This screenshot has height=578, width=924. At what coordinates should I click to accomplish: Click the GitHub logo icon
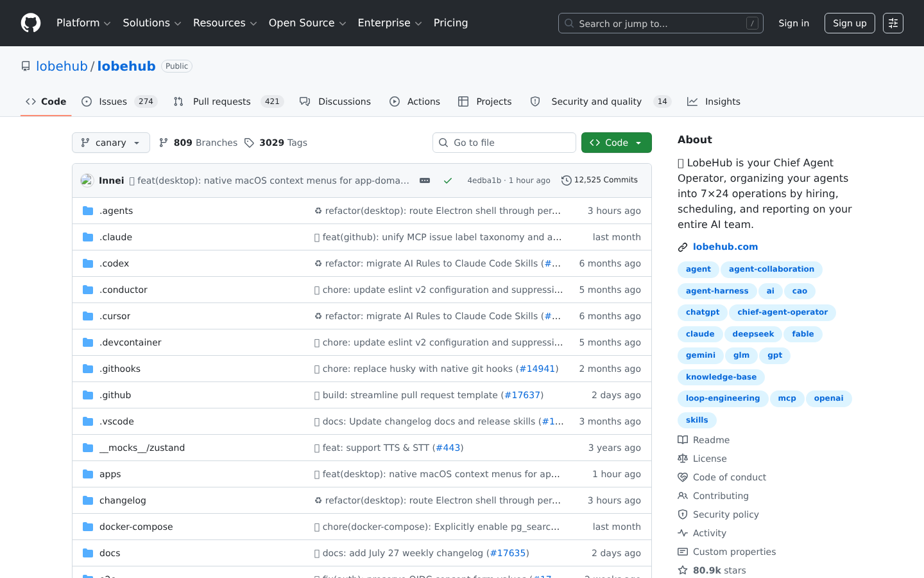31,23
